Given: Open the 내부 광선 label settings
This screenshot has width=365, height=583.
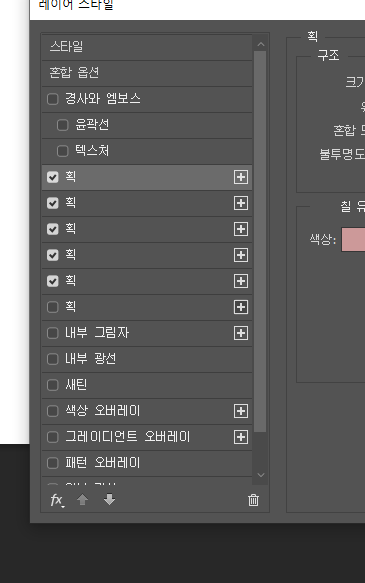Looking at the screenshot, I should coord(91,359).
